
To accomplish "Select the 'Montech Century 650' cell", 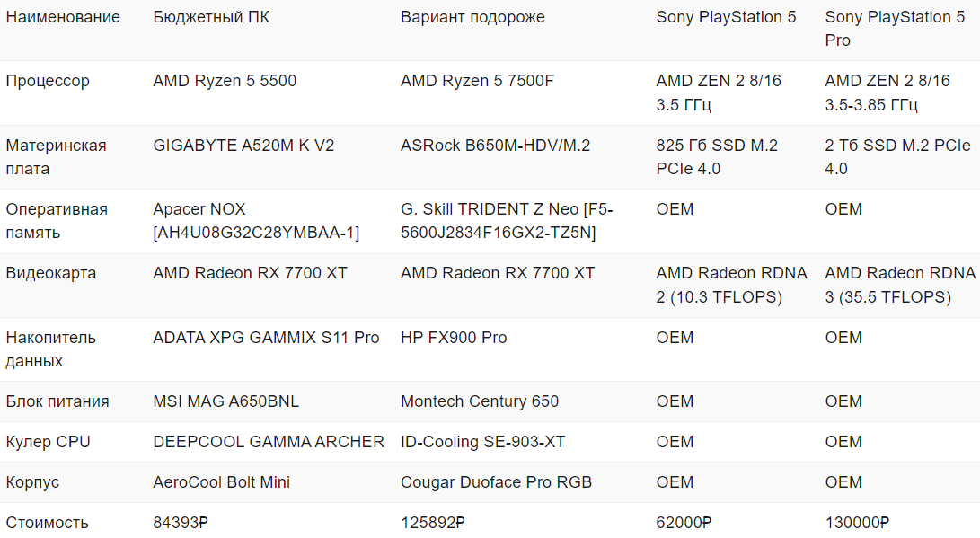I will pos(480,402).
